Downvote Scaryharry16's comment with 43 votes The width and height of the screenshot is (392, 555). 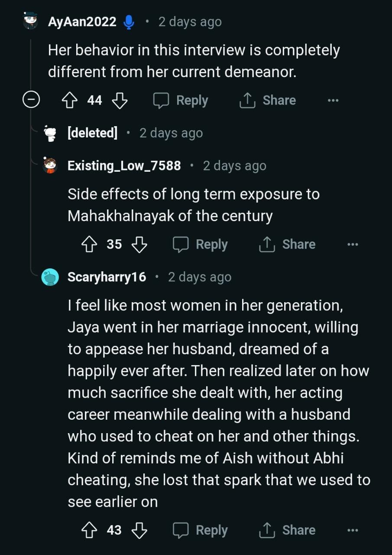[139, 530]
